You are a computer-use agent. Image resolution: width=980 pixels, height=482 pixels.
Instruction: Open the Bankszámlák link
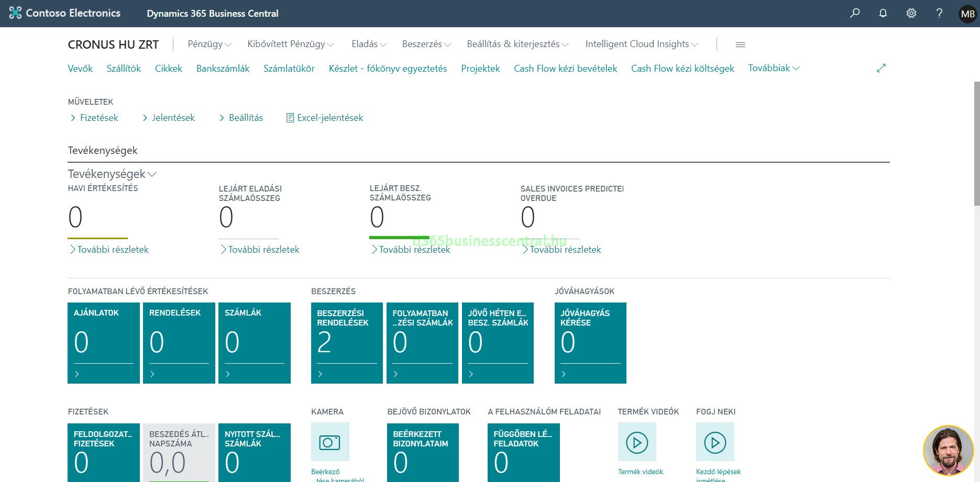pyautogui.click(x=223, y=69)
